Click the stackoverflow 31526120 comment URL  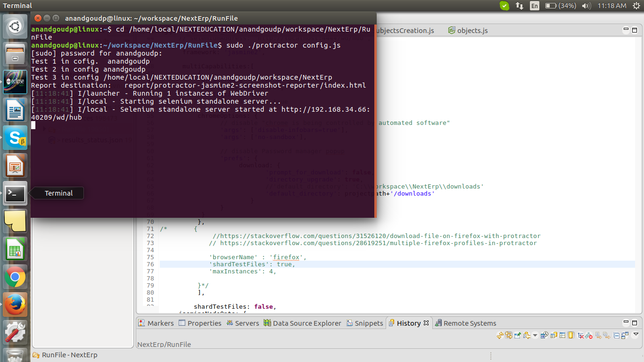pyautogui.click(x=377, y=236)
